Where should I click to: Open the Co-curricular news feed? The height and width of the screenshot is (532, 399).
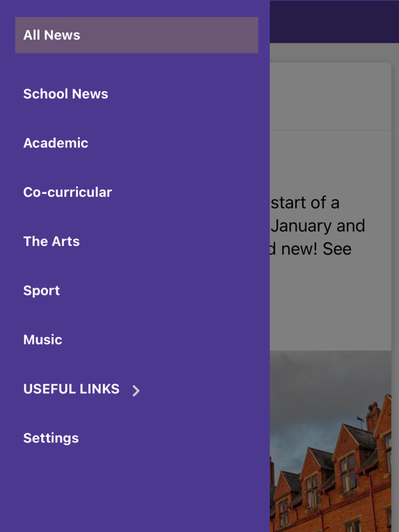point(67,192)
